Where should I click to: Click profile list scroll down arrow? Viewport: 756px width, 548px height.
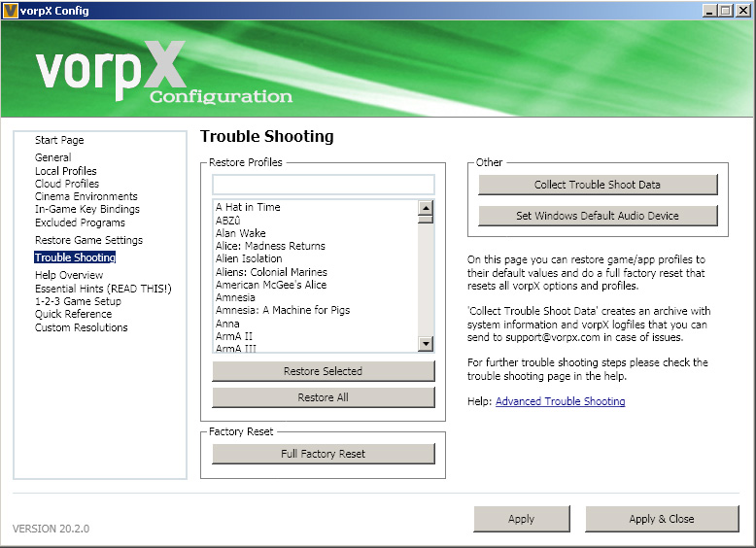click(x=426, y=344)
